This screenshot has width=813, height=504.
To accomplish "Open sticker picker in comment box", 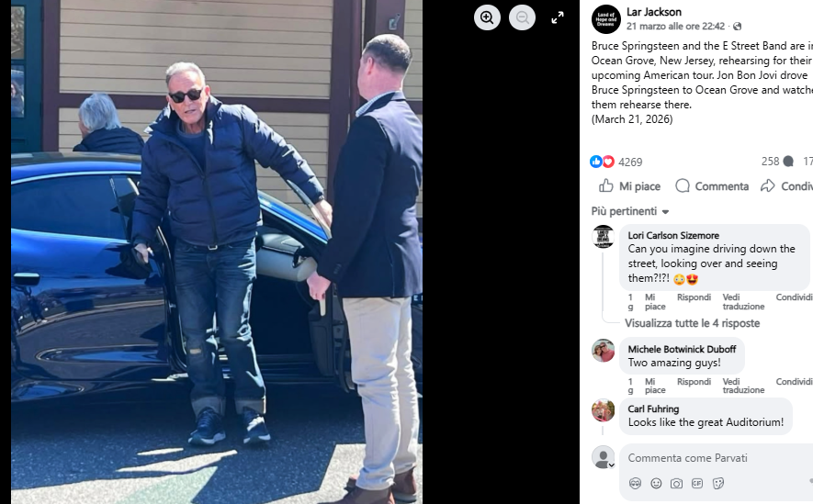I will (718, 483).
